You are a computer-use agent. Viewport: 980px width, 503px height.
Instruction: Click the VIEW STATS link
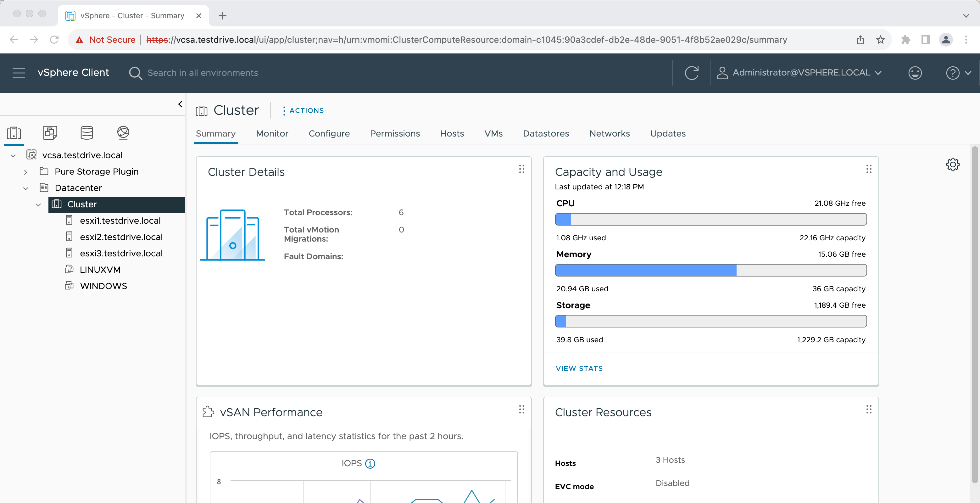pyautogui.click(x=579, y=368)
